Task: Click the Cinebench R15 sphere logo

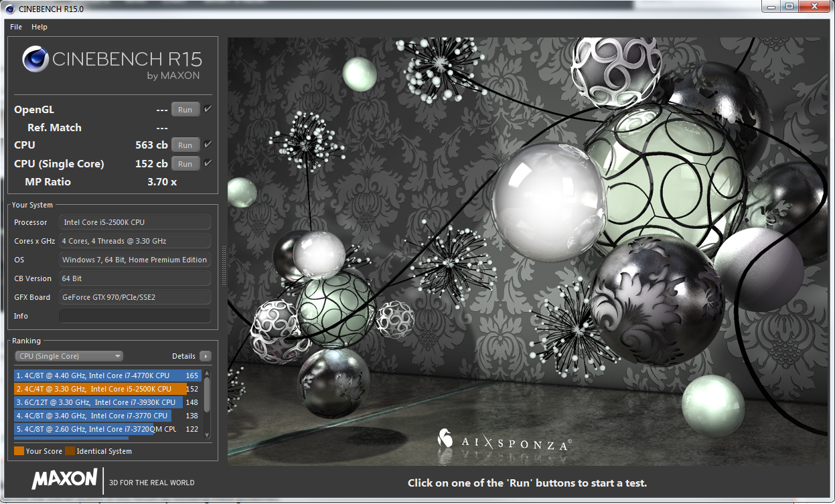Action: pos(35,59)
